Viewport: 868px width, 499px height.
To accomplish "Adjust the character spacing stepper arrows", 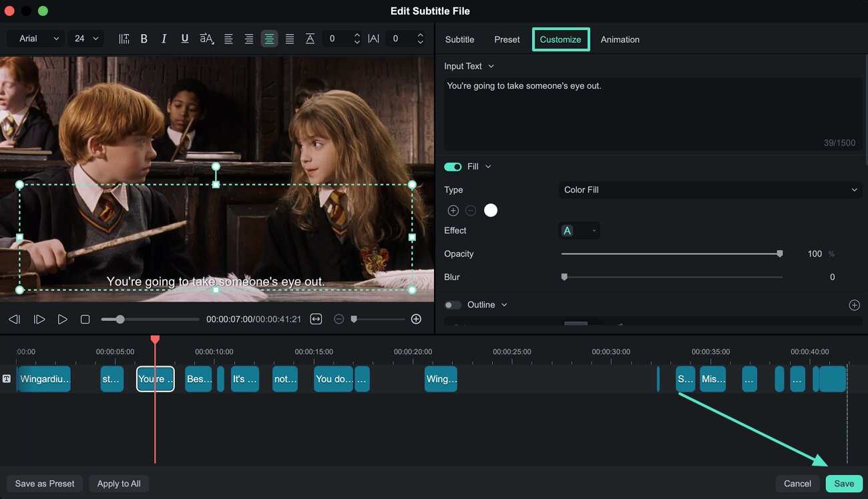I will coord(420,39).
